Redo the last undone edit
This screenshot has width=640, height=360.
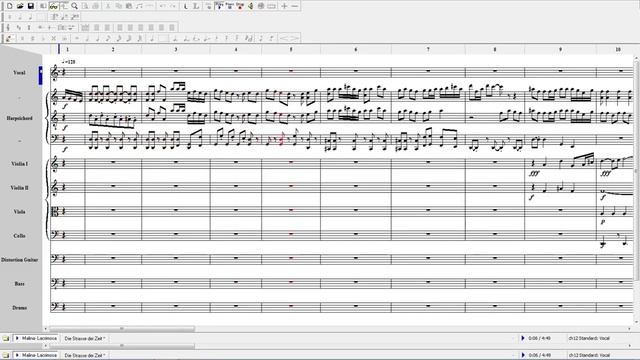173,6
